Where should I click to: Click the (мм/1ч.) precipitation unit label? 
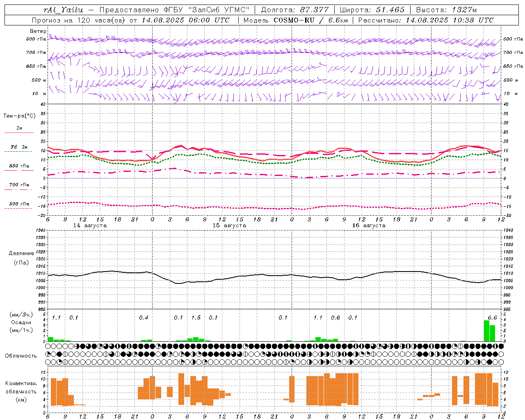(21, 330)
